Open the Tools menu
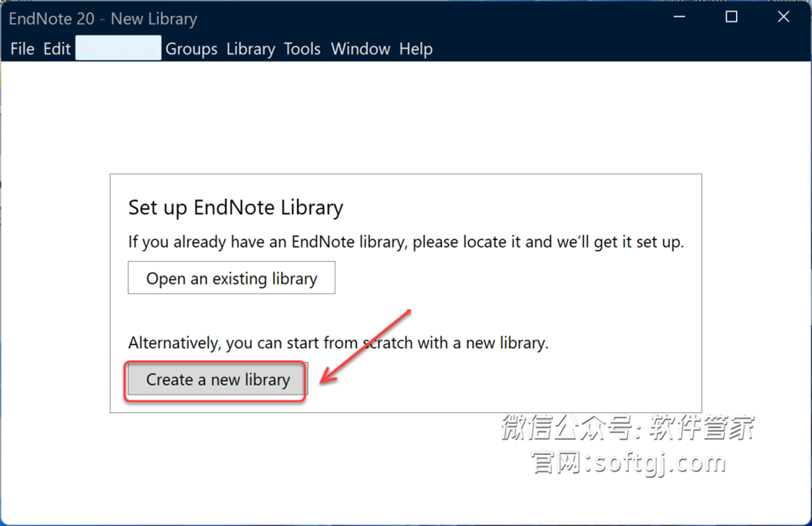The image size is (812, 526). [302, 48]
